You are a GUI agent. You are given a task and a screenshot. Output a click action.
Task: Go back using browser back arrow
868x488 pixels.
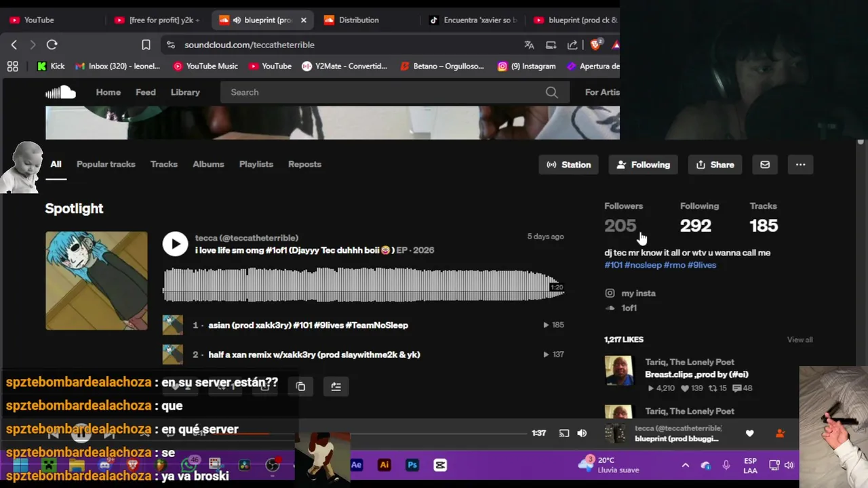coord(14,45)
